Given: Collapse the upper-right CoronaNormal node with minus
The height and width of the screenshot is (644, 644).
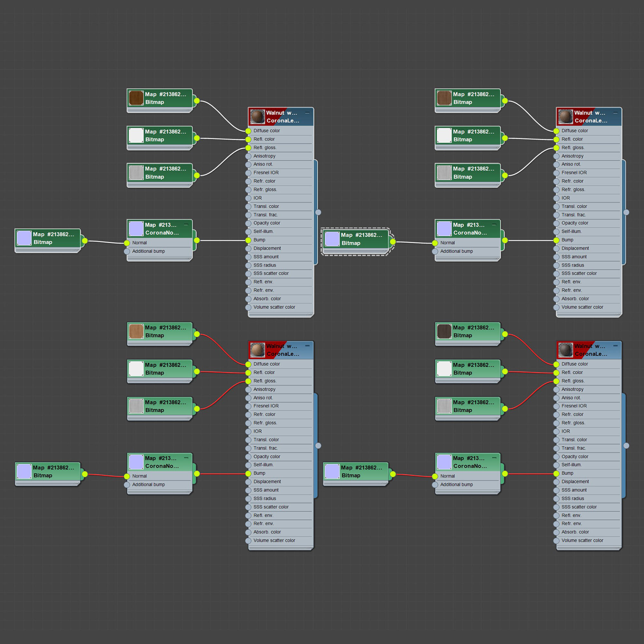Looking at the screenshot, I should point(494,225).
